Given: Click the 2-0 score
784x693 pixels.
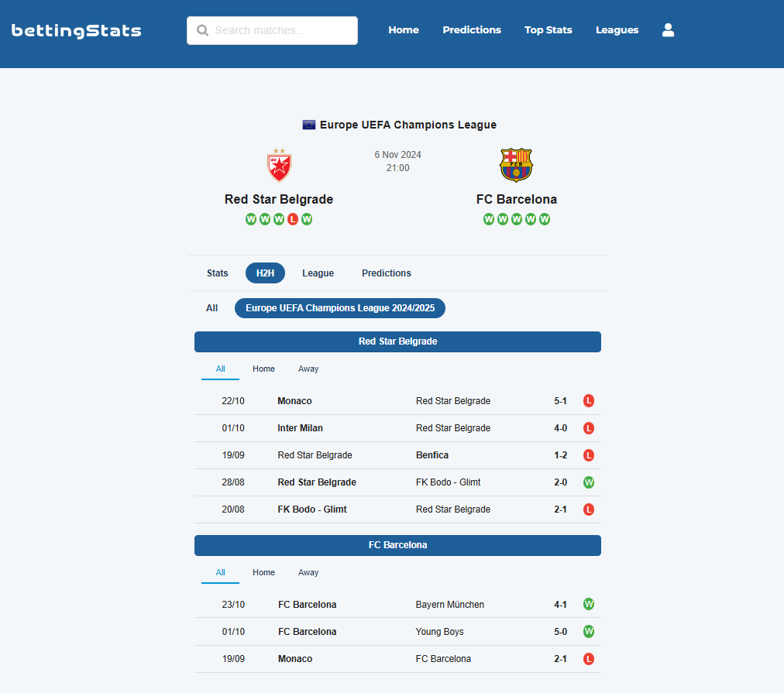Looking at the screenshot, I should [x=561, y=482].
